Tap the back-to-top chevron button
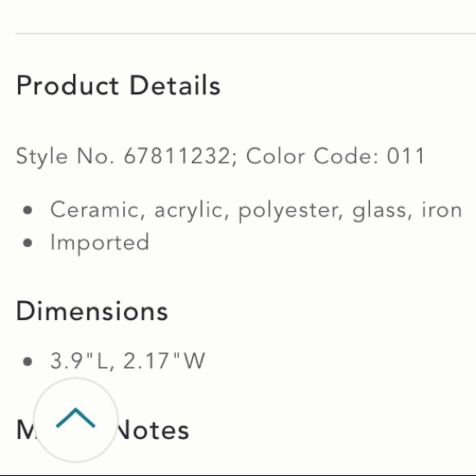This screenshot has width=476, height=476. (76, 420)
